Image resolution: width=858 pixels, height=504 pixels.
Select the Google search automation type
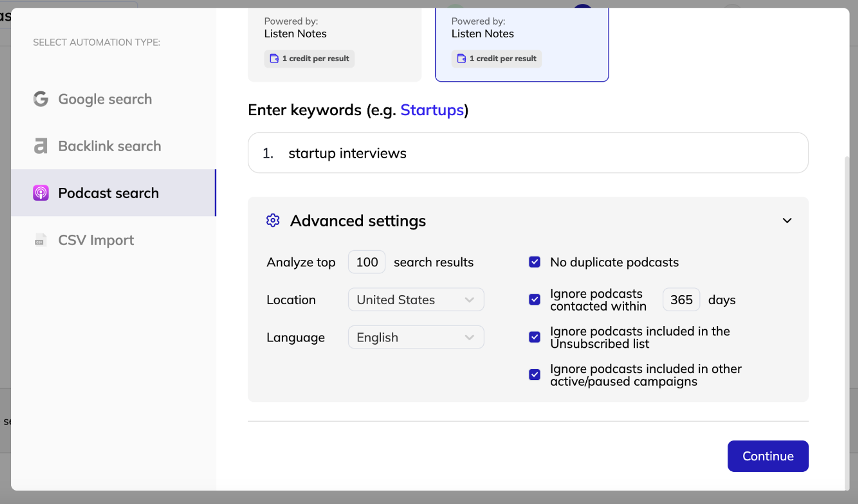113,99
